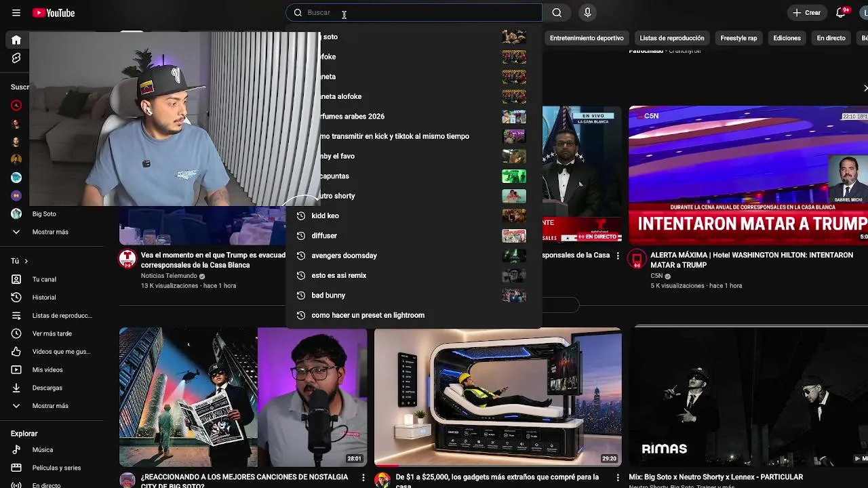This screenshot has height=488, width=868.
Task: Open Vea el momento Trump evacuado title
Action: [213, 260]
